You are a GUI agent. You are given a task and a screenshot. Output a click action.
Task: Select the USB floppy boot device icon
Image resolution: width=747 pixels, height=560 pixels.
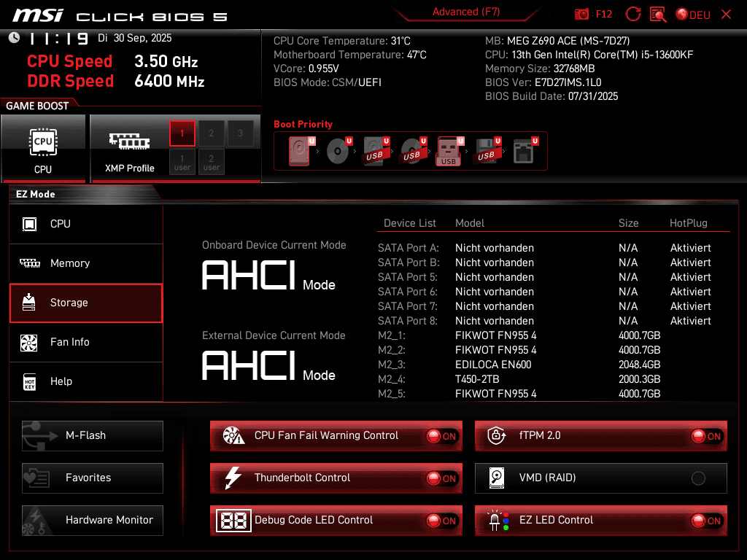click(487, 150)
